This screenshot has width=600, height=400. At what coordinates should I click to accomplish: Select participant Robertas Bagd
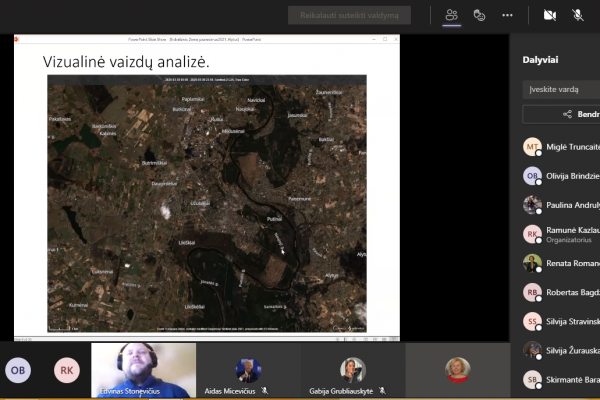click(x=561, y=292)
